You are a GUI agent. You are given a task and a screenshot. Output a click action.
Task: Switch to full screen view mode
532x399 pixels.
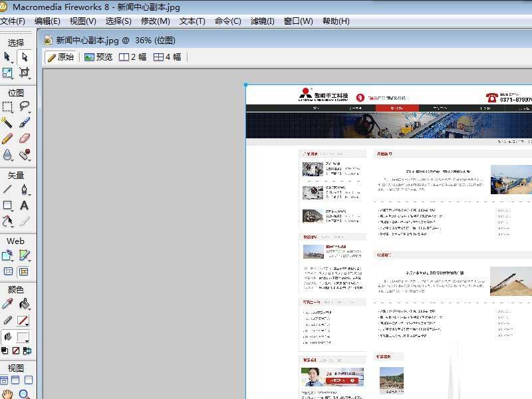tap(29, 380)
